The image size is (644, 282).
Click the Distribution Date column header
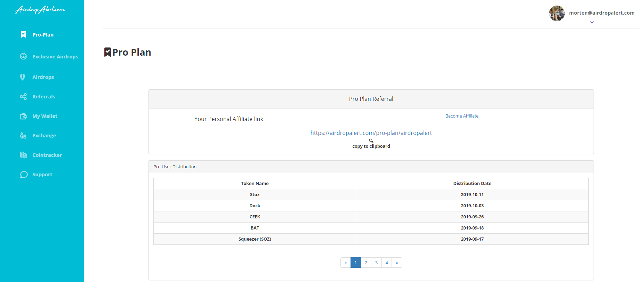click(x=472, y=184)
